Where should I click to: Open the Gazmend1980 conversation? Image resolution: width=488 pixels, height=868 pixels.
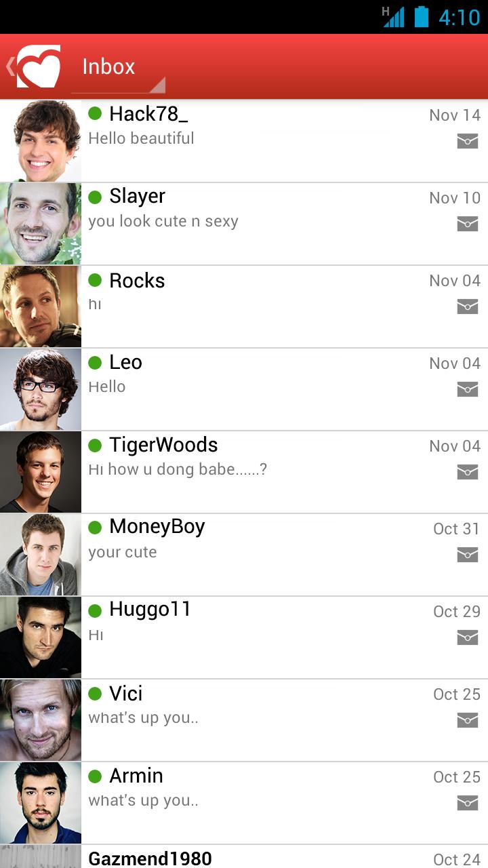(244, 856)
